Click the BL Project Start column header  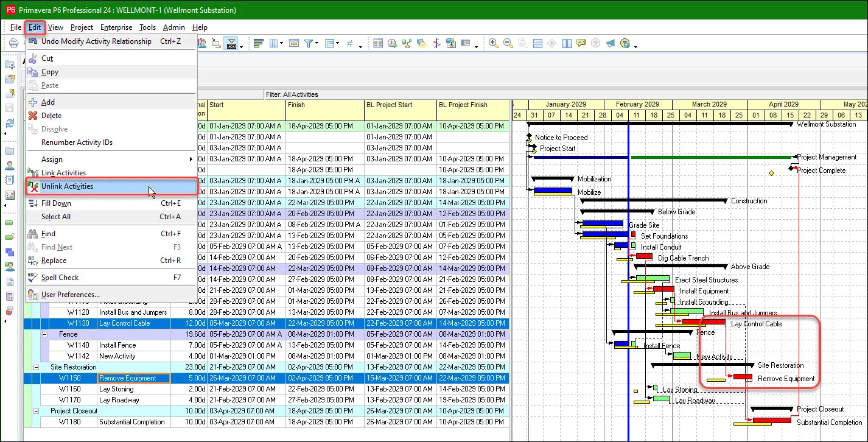pyautogui.click(x=400, y=110)
